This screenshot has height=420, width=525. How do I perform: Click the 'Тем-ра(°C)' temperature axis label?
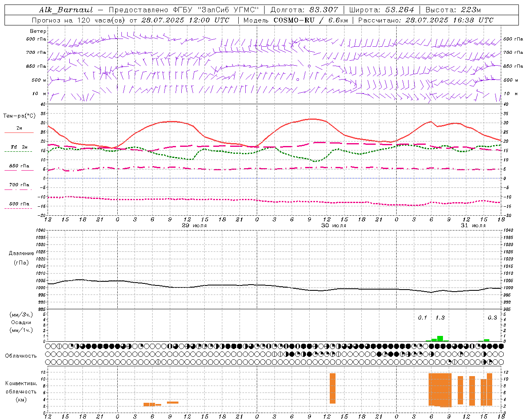click(x=19, y=116)
